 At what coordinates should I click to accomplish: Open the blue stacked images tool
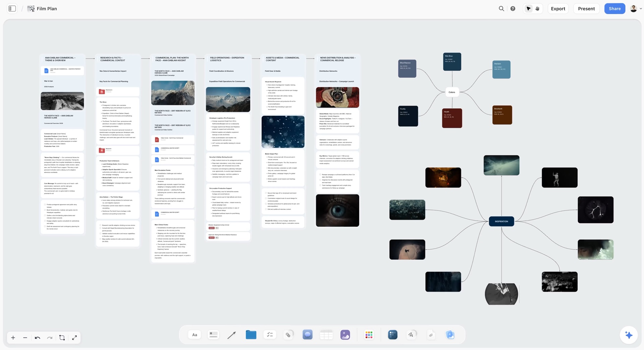coord(450,335)
